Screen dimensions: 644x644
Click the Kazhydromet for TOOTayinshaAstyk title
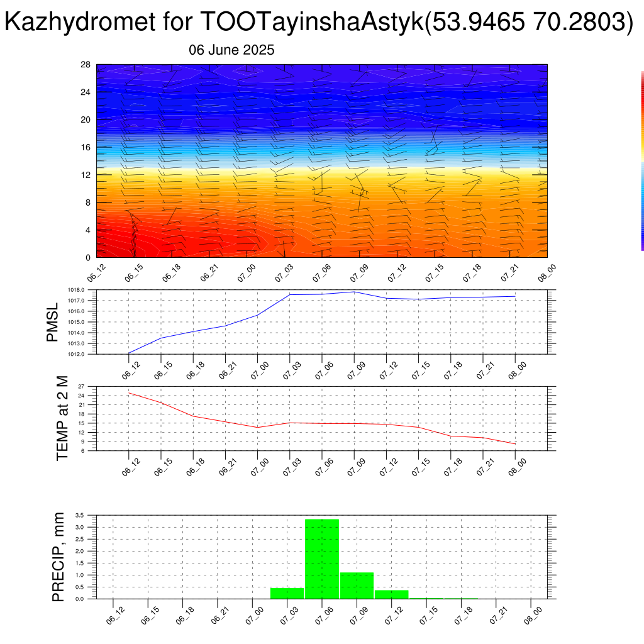tap(319, 22)
